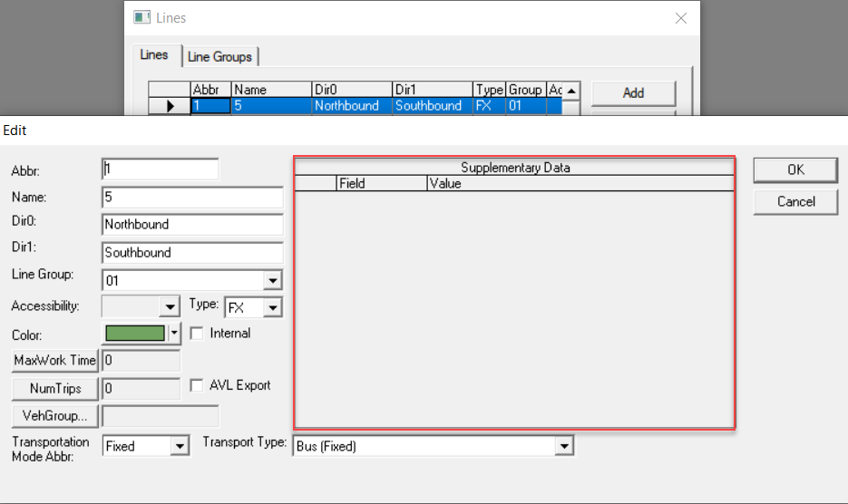Click the Name cell with 5 in Lines table

click(x=271, y=106)
